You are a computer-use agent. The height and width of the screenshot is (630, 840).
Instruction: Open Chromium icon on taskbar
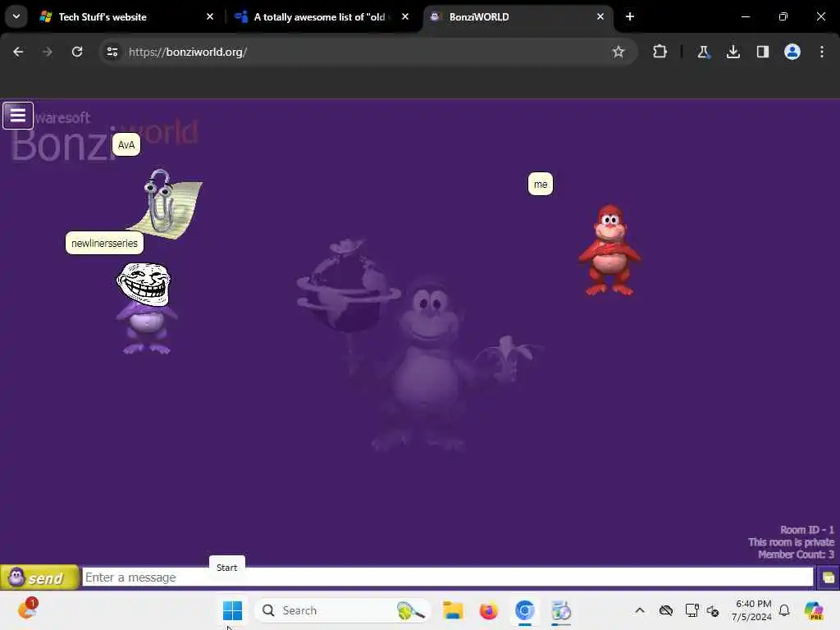click(525, 610)
